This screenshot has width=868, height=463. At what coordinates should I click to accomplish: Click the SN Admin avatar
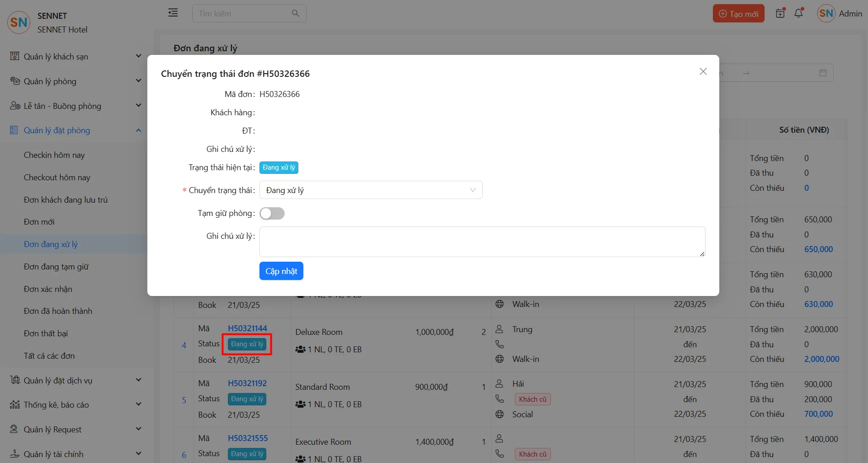[826, 14]
